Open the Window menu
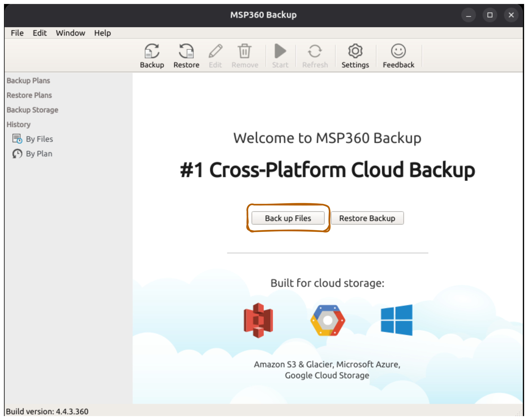This screenshot has height=420, width=528. click(x=70, y=33)
